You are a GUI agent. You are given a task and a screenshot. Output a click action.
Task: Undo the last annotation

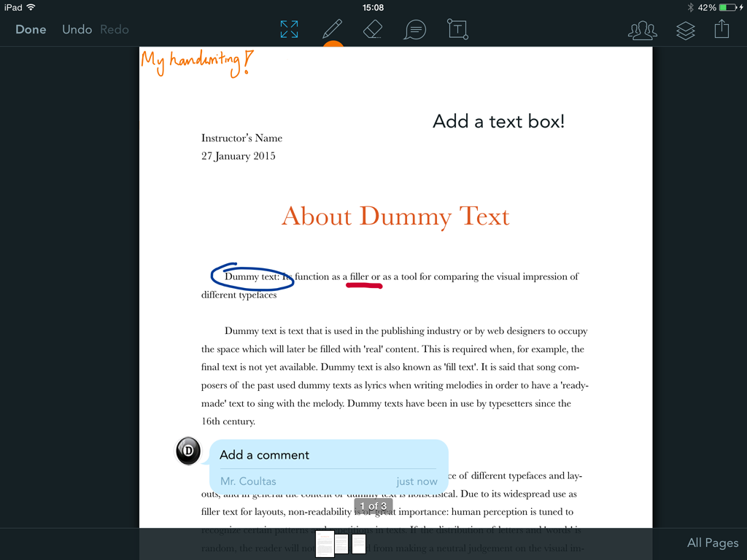77,29
